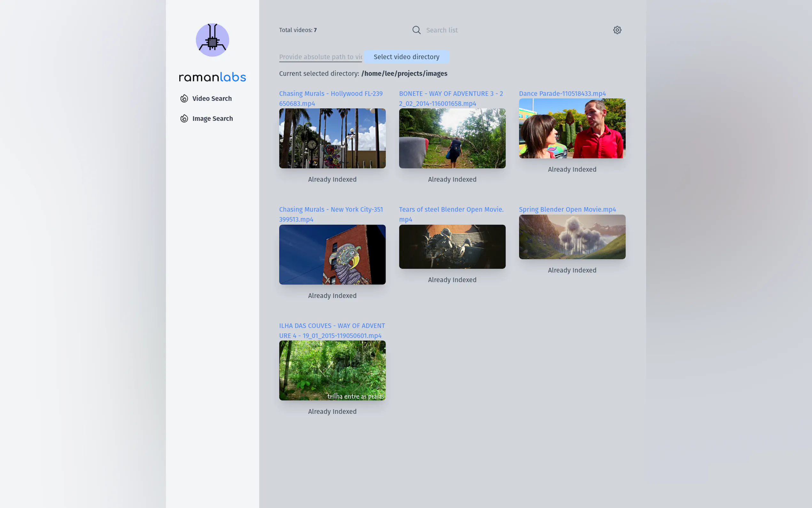This screenshot has width=812, height=508.
Task: Focus the absolute path input field
Action: (320, 57)
